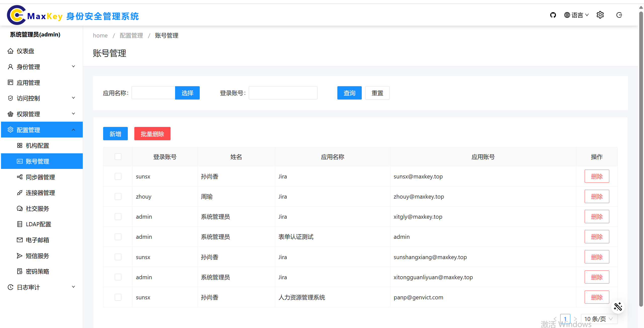Open 连接器管理 in the sidebar
Viewport: 644px width, 328px height.
(x=40, y=193)
